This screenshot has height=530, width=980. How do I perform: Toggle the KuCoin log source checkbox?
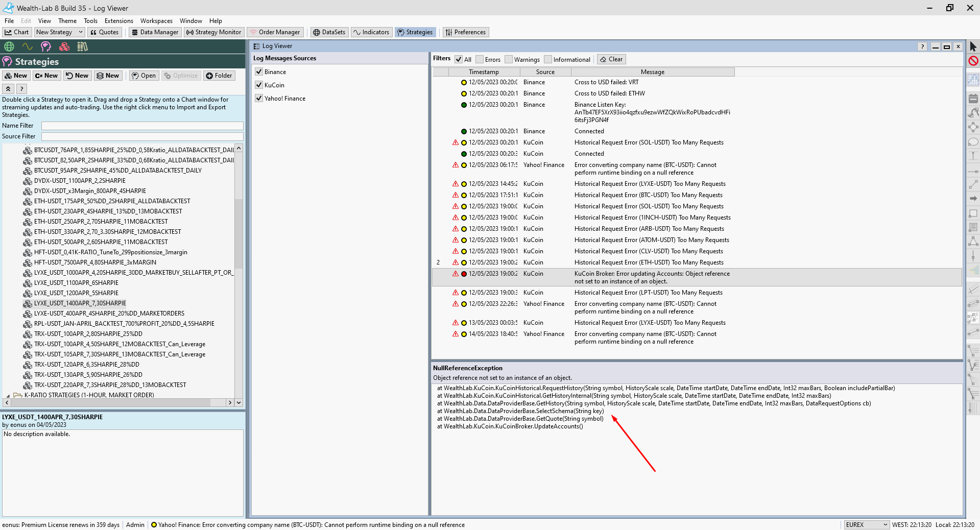click(x=259, y=85)
